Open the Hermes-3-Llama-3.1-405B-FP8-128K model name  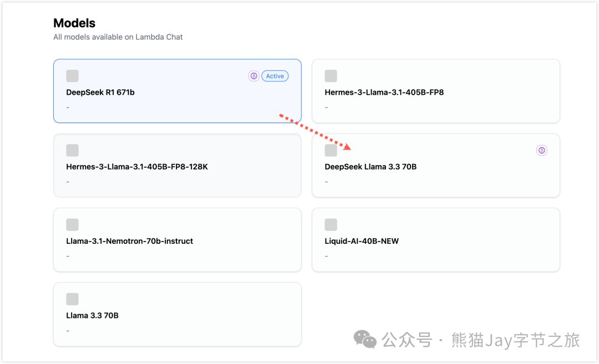click(137, 167)
